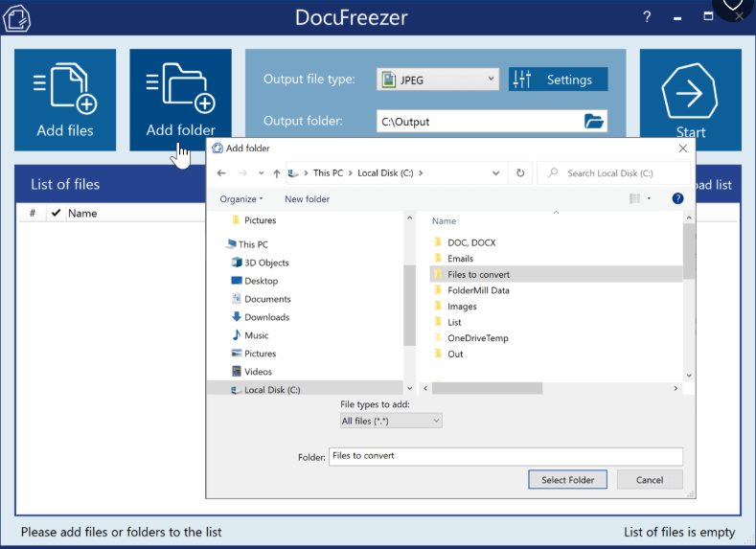This screenshot has height=549, width=756.
Task: Click the Name column header in List of files
Action: [82, 213]
